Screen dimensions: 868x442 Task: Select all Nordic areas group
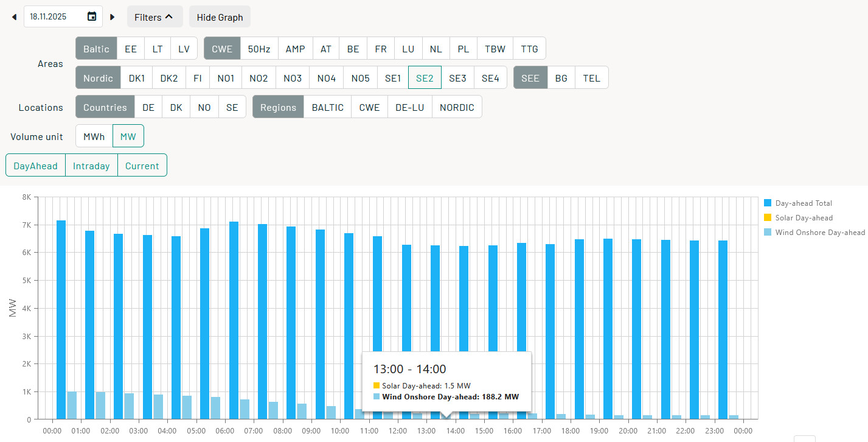pos(98,78)
